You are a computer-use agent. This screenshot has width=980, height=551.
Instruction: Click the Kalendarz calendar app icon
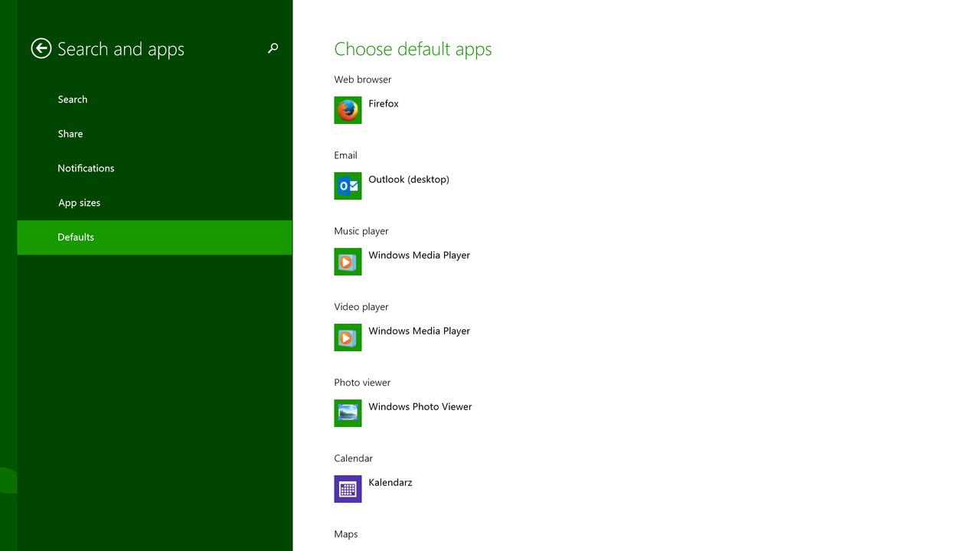pyautogui.click(x=348, y=489)
